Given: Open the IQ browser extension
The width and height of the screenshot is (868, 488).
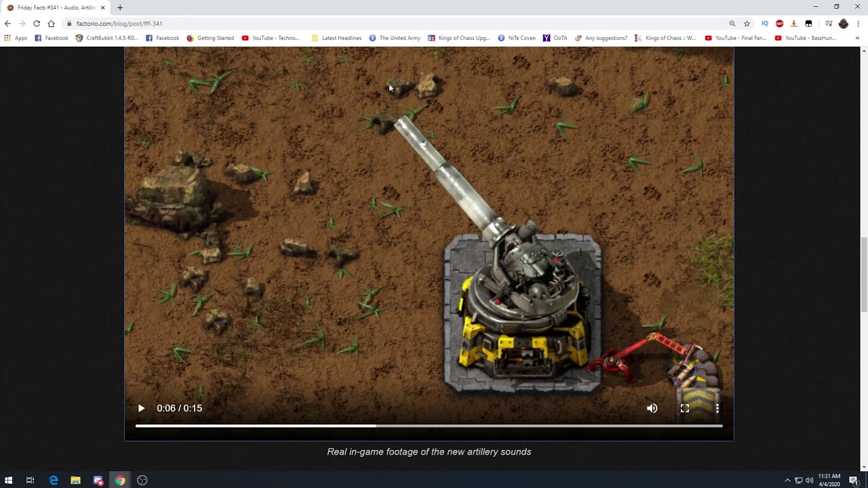Looking at the screenshot, I should click(764, 23).
